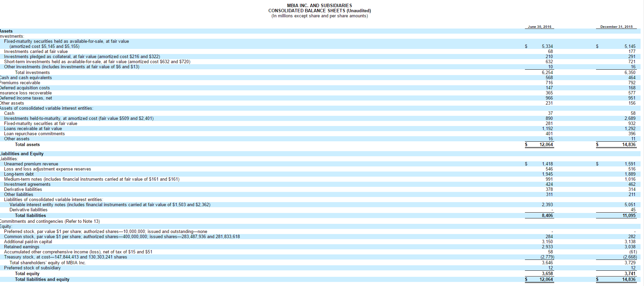
Task: Select the "CONSOLIDATED BALANCE SHEETS (Unaudited)" heading
Action: pyautogui.click(x=319, y=11)
